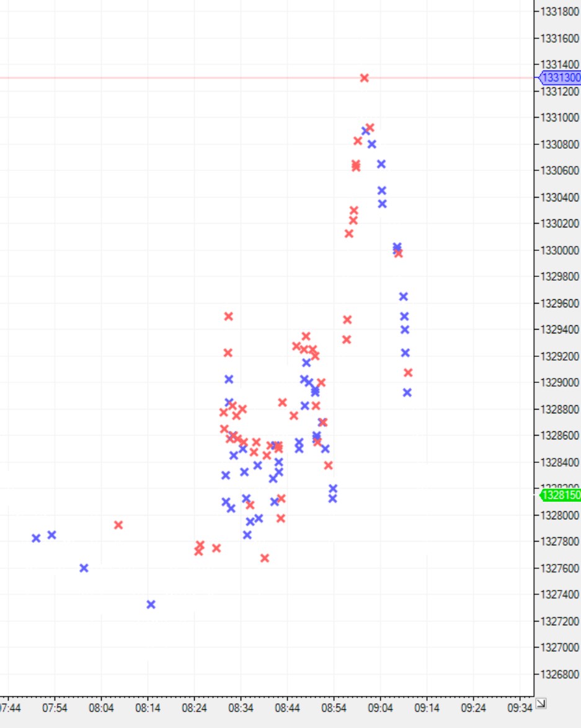Viewport: 581px width, 728px height.
Task: Click the 1330000 price axis label
Action: tap(560, 250)
